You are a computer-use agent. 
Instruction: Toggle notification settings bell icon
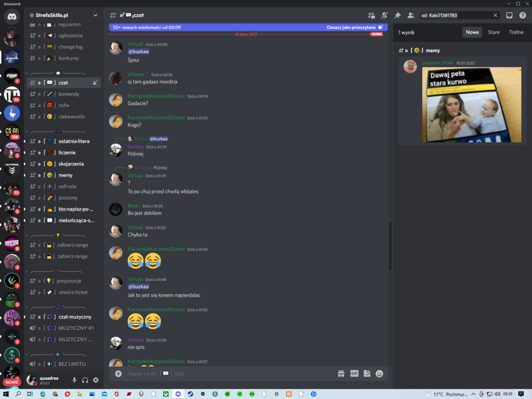(385, 15)
